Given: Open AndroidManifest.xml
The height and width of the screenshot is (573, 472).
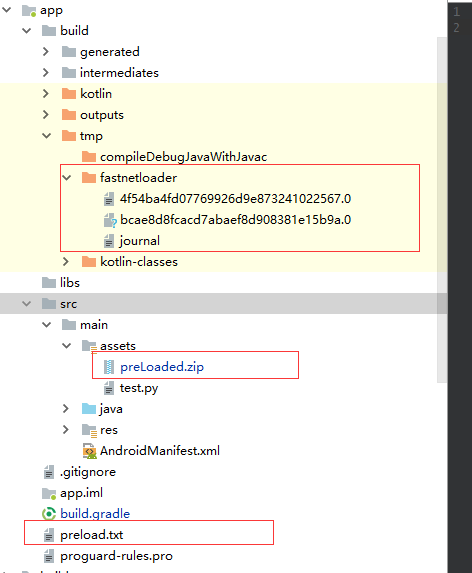Looking at the screenshot, I should [x=160, y=451].
